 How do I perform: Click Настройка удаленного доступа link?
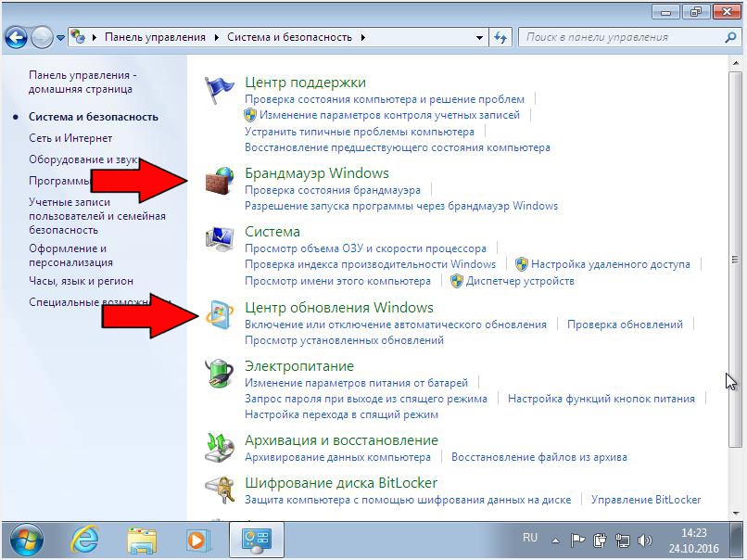click(610, 264)
